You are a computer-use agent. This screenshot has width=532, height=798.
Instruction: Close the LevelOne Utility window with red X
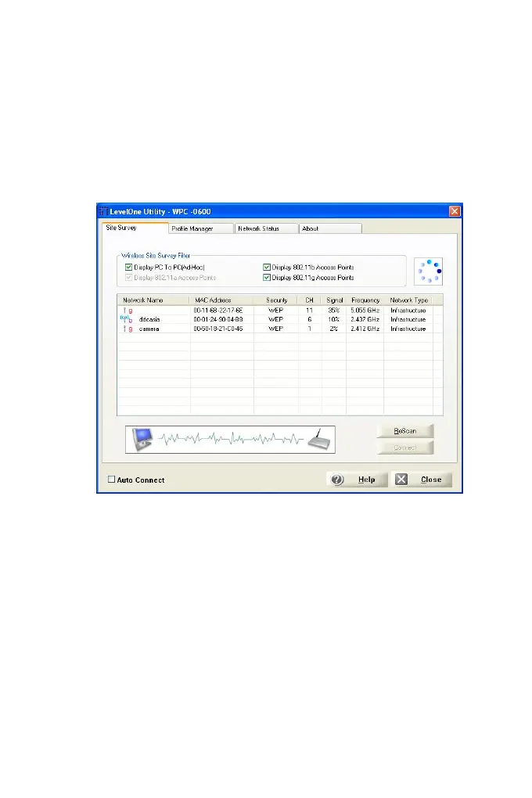[455, 211]
